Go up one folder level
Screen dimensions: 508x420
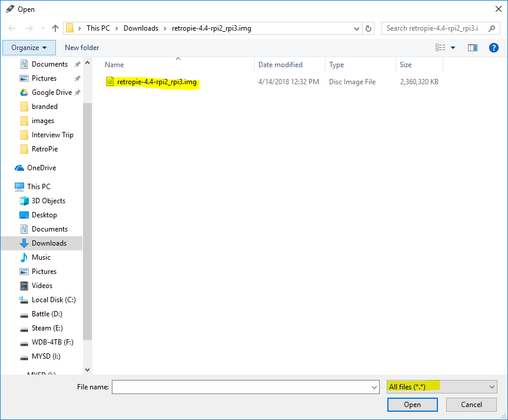point(55,28)
